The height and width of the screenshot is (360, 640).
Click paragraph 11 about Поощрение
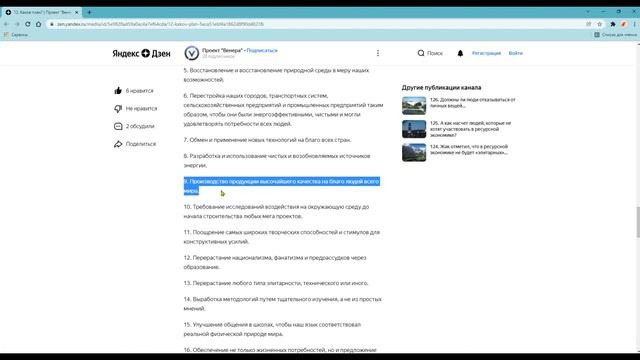pos(282,237)
